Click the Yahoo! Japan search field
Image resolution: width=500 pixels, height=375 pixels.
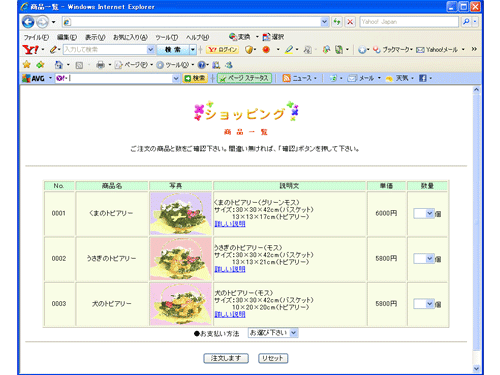409,22
